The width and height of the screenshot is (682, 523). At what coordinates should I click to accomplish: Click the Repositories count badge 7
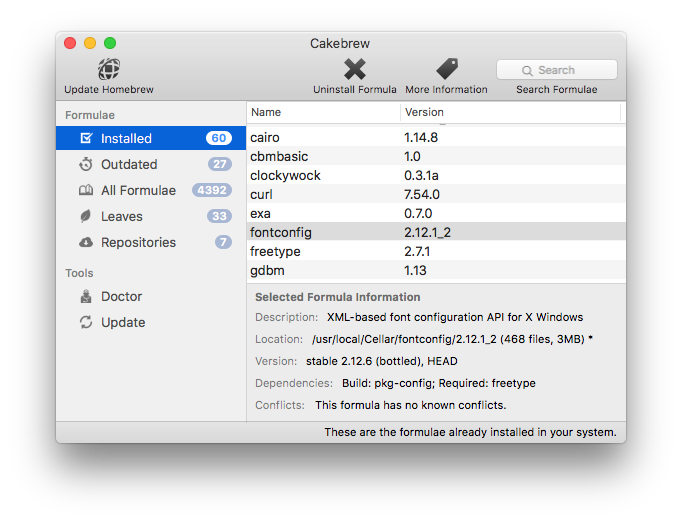coord(223,242)
